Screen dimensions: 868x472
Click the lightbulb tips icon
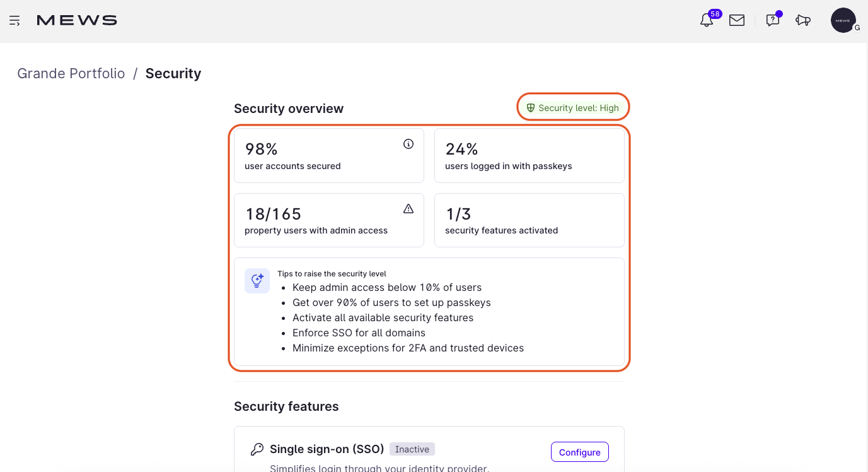coord(257,280)
